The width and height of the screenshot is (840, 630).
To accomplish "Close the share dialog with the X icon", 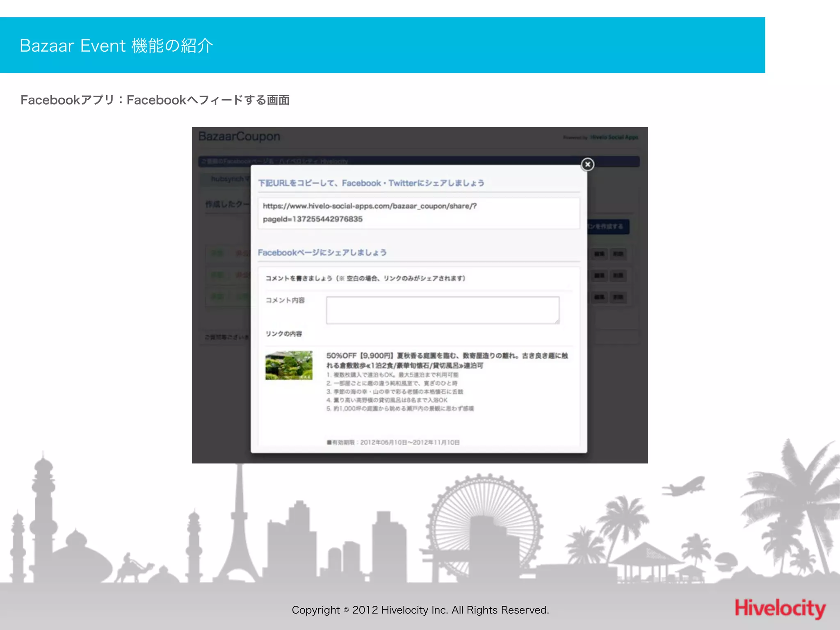I will [587, 164].
